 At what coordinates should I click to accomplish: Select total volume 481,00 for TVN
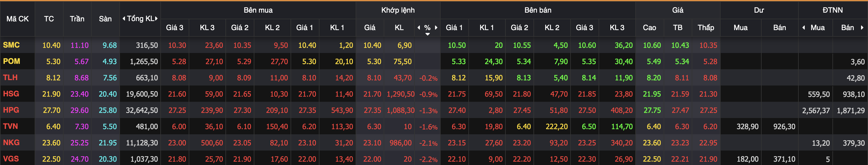(147, 126)
